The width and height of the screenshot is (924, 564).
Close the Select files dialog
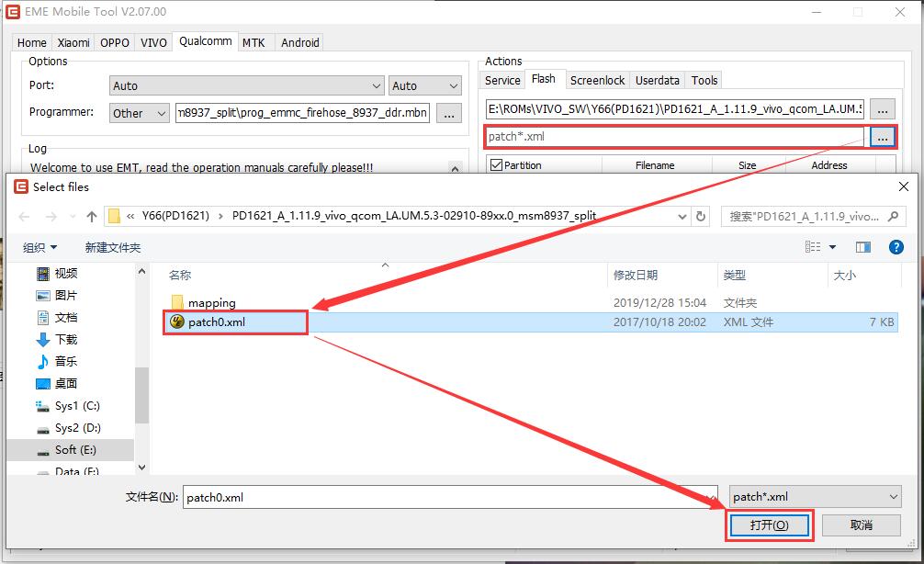tap(904, 186)
